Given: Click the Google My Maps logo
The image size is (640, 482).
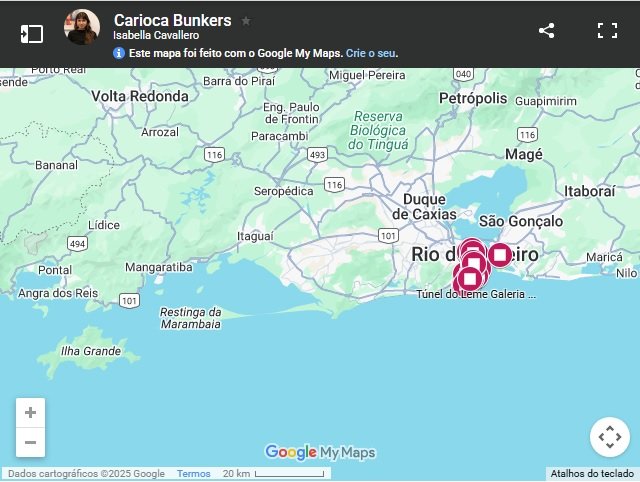Looking at the screenshot, I should click(320, 452).
